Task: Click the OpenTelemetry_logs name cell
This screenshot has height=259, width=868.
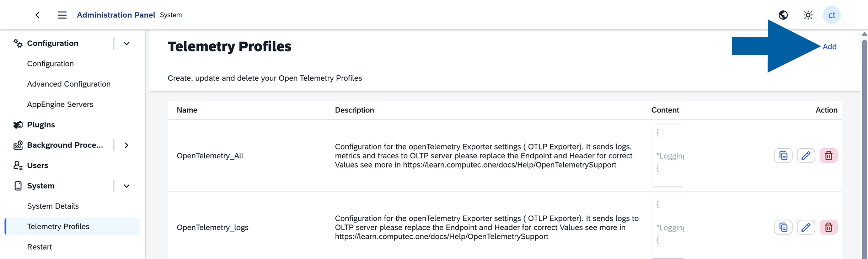Action: coord(213,227)
